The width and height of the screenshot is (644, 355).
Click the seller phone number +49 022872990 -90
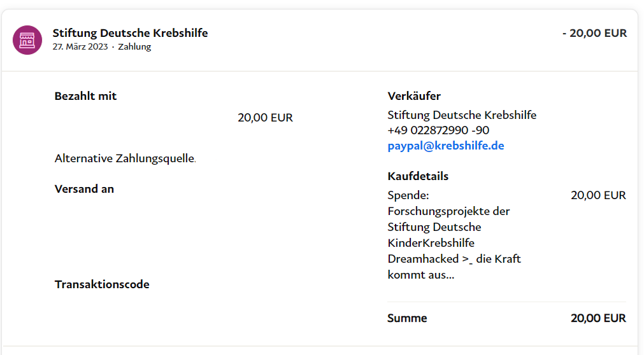tap(438, 130)
